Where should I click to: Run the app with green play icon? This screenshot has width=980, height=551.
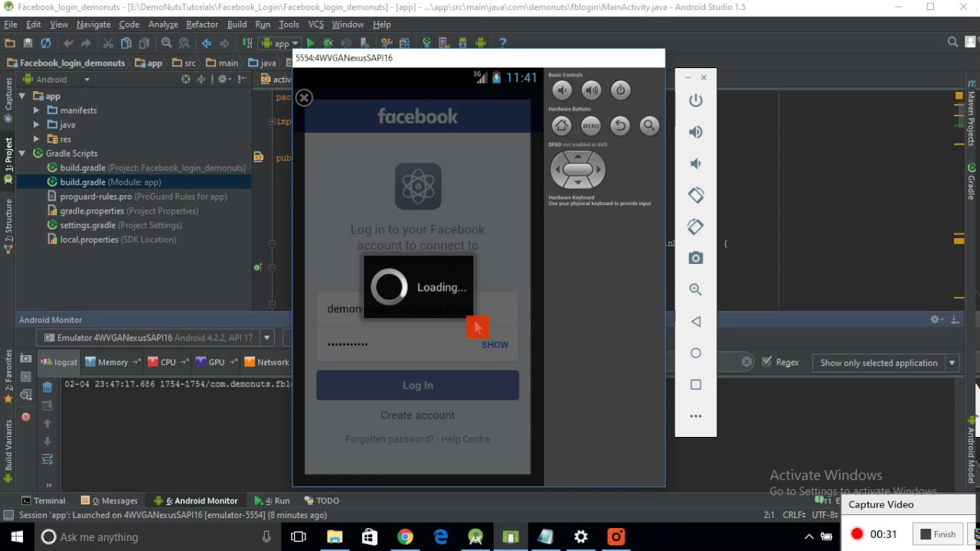[310, 43]
